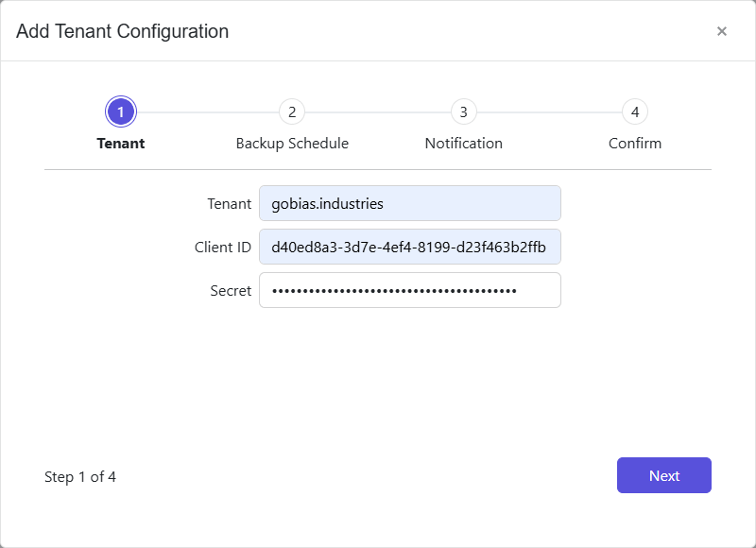756x548 pixels.
Task: Open the Backup Schedule step label
Action: 292,143
